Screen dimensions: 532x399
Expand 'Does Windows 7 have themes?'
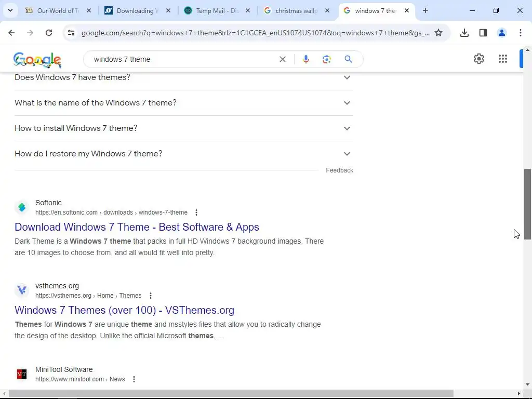pos(184,77)
